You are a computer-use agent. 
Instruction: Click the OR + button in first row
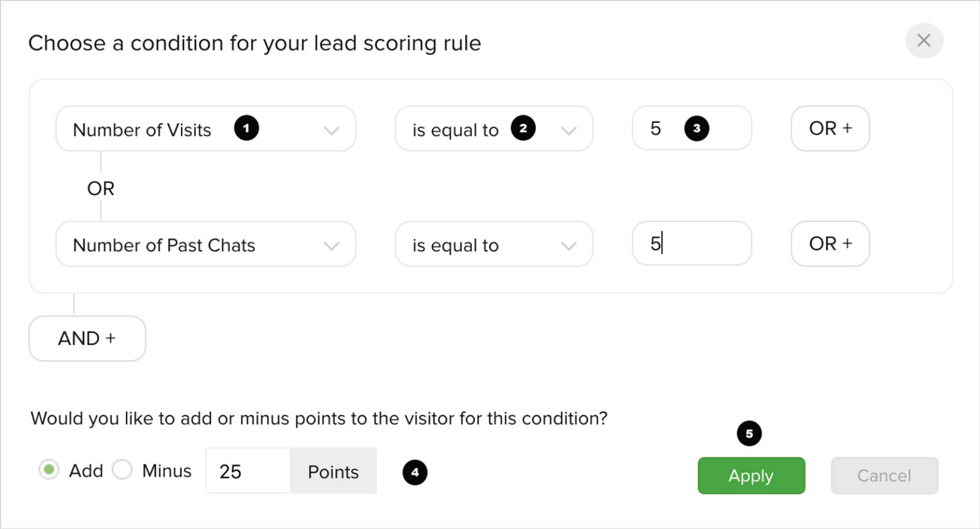pyautogui.click(x=830, y=129)
